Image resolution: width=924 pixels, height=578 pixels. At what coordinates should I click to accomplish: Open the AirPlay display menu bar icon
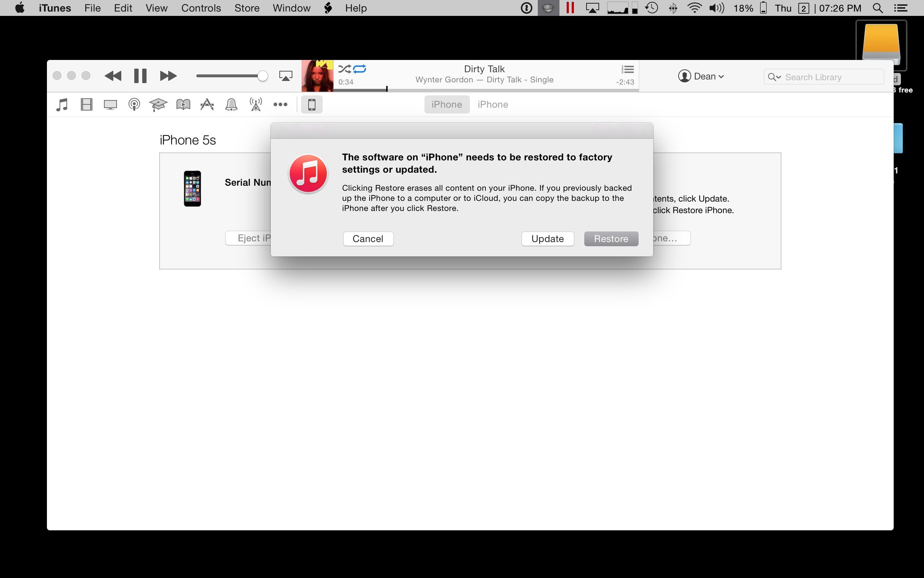pos(592,8)
